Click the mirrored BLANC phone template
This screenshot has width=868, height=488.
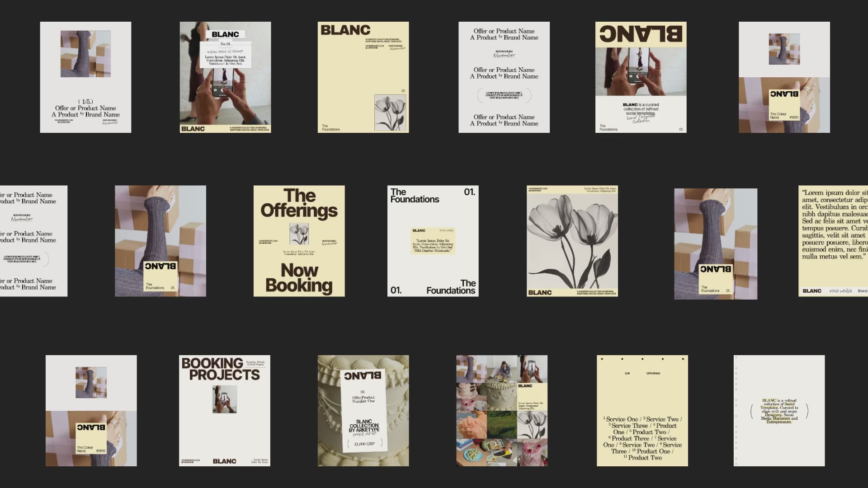pos(641,77)
